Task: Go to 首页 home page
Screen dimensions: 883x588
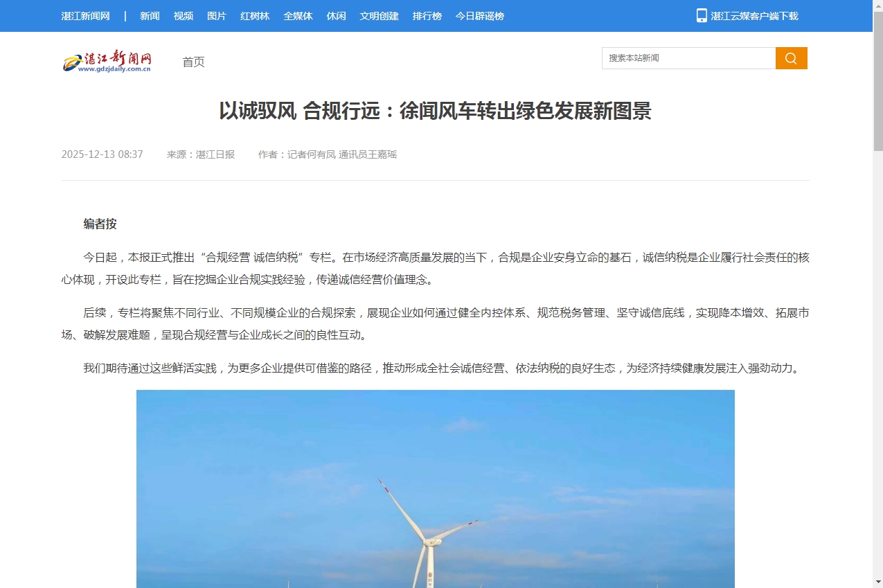Action: tap(193, 62)
